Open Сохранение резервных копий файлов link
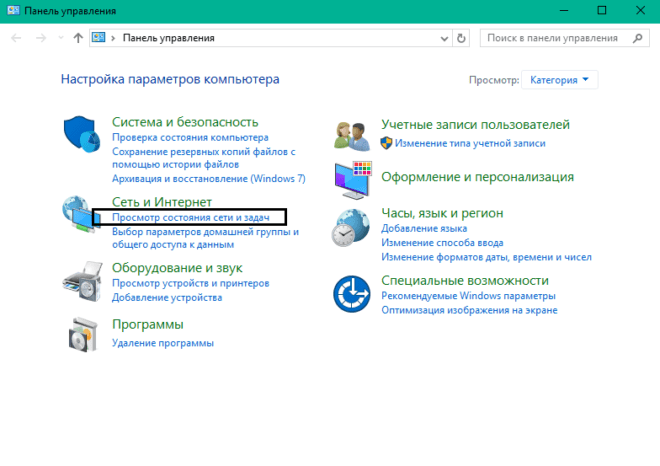 click(x=204, y=158)
